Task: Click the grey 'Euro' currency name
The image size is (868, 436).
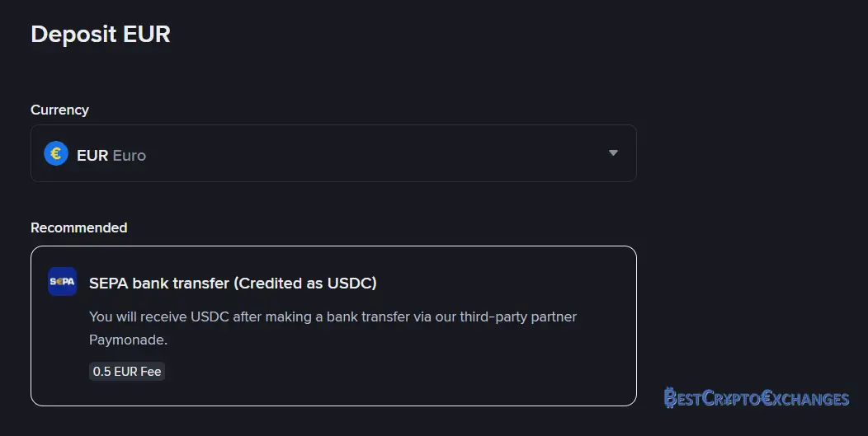Action: point(129,156)
